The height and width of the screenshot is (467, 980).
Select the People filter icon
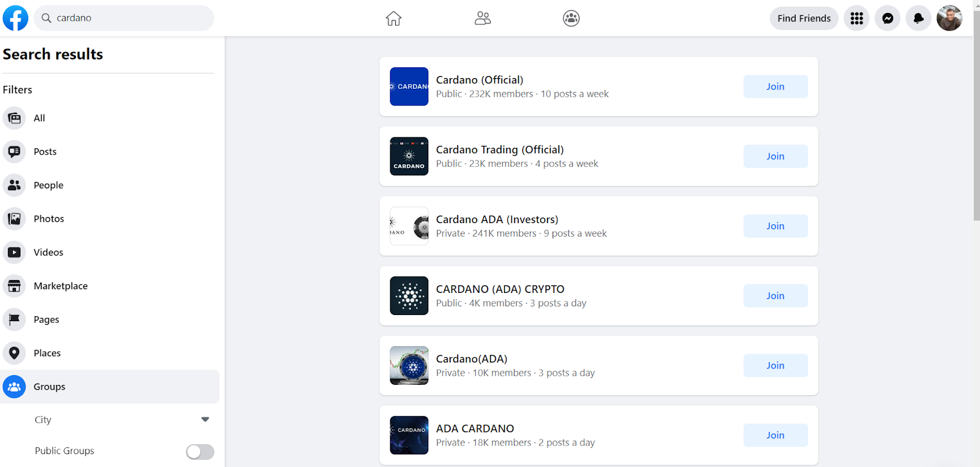pos(14,185)
